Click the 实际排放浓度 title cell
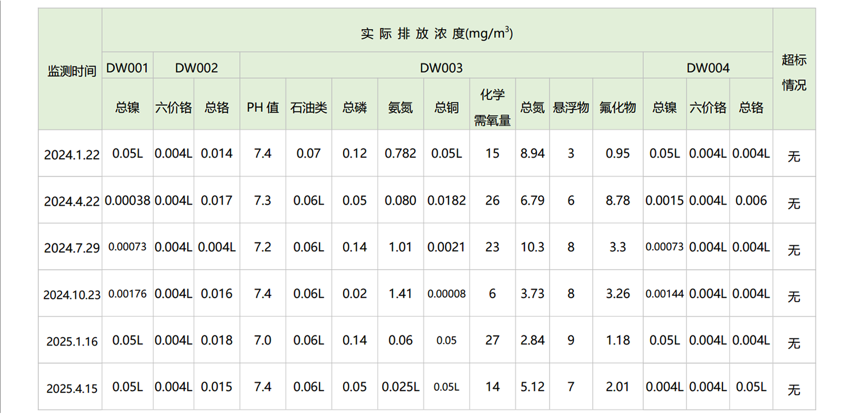Viewport: 868px width, 417px height. coord(437,33)
